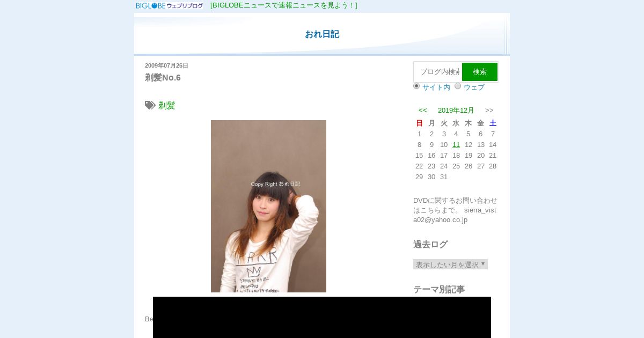
Task: Click the green 検索 search button
Action: coord(480,72)
